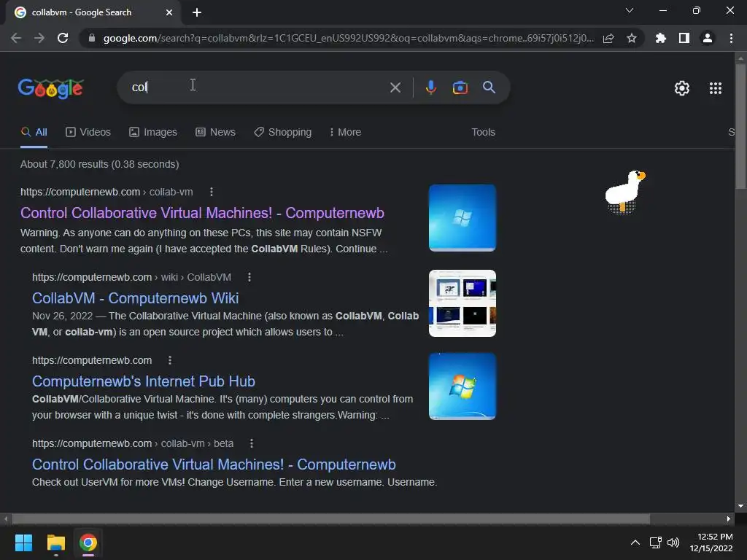Open 'CollabVM - Computernewb Wiki' link
This screenshot has height=560, width=747.
(135, 298)
